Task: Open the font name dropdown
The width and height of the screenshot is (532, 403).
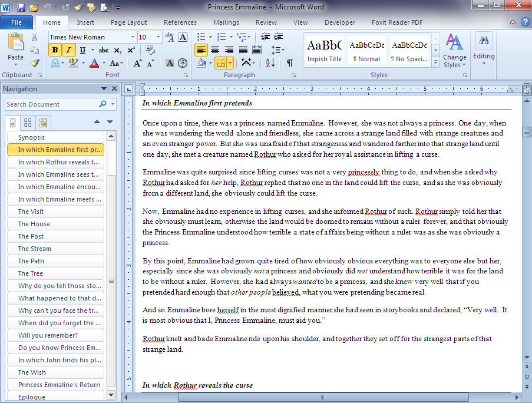Action: pyautogui.click(x=133, y=37)
